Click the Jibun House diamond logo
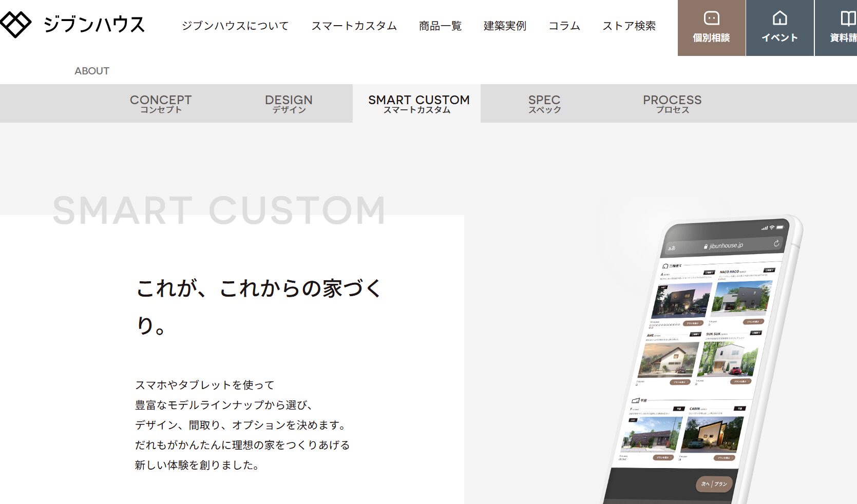The image size is (857, 504). pos(15,24)
